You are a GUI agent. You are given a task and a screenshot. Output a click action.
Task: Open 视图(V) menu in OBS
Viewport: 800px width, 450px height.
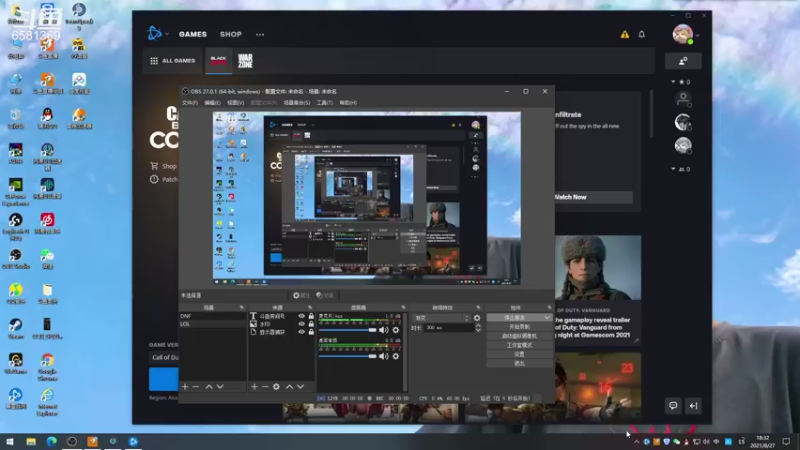[235, 103]
